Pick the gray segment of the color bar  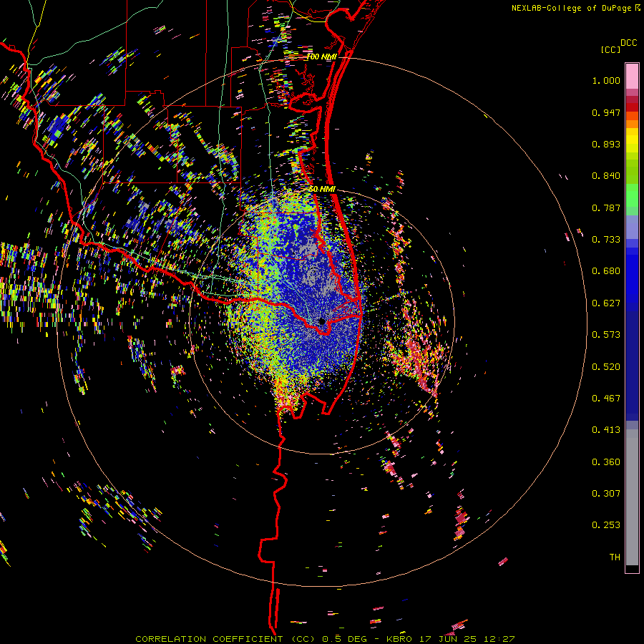tap(632, 497)
